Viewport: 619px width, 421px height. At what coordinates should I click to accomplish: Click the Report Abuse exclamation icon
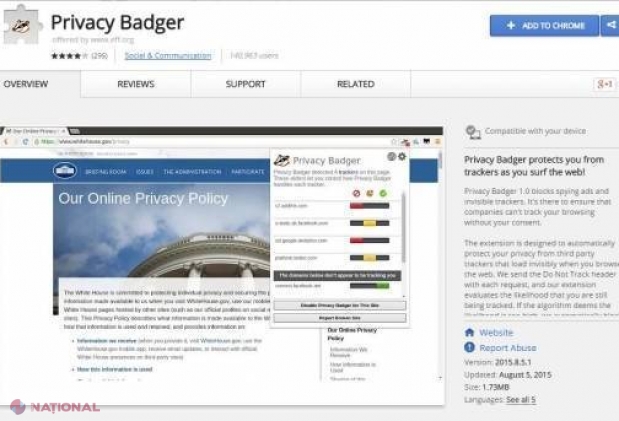pos(469,348)
